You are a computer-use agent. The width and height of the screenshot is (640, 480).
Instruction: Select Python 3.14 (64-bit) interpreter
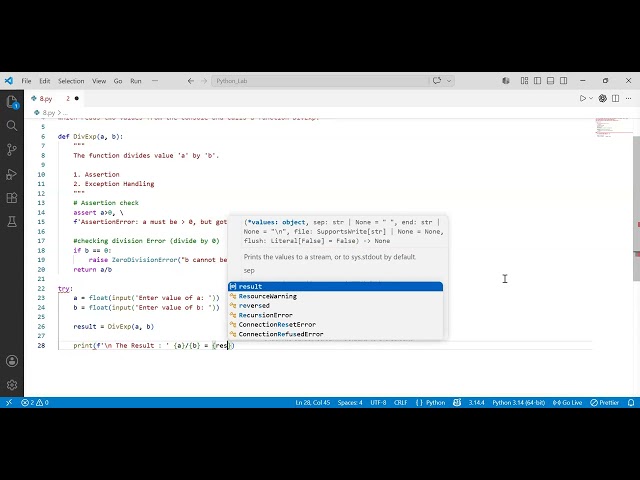[x=518, y=402]
